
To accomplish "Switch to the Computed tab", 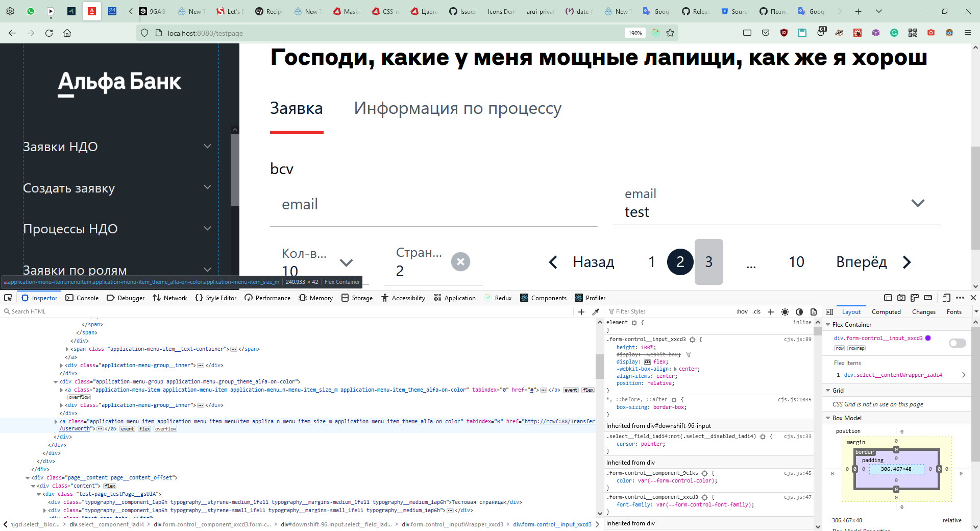I will click(886, 311).
